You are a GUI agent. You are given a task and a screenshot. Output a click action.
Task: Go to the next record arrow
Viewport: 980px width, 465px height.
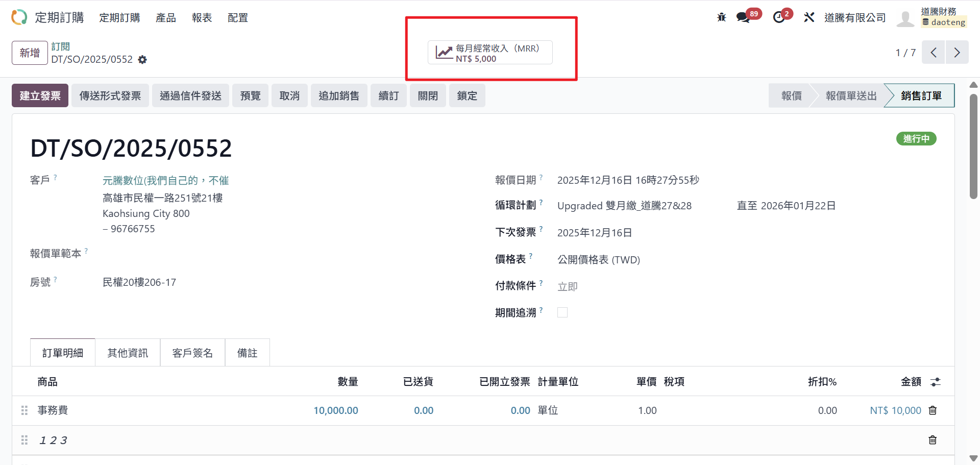pos(957,53)
